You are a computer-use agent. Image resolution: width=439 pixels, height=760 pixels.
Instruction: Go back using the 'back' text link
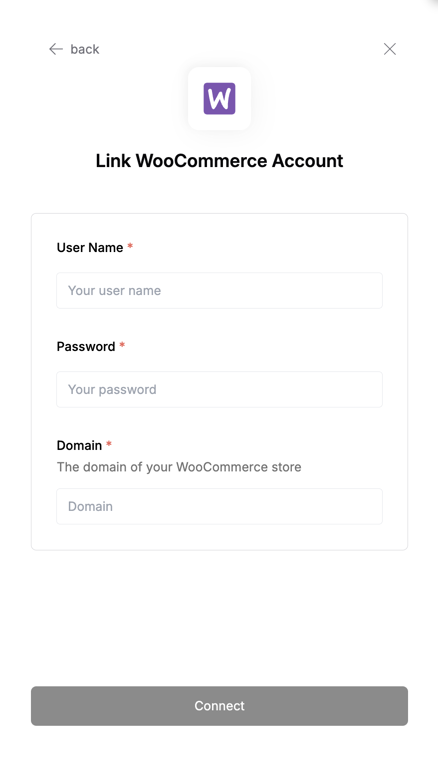(x=85, y=49)
